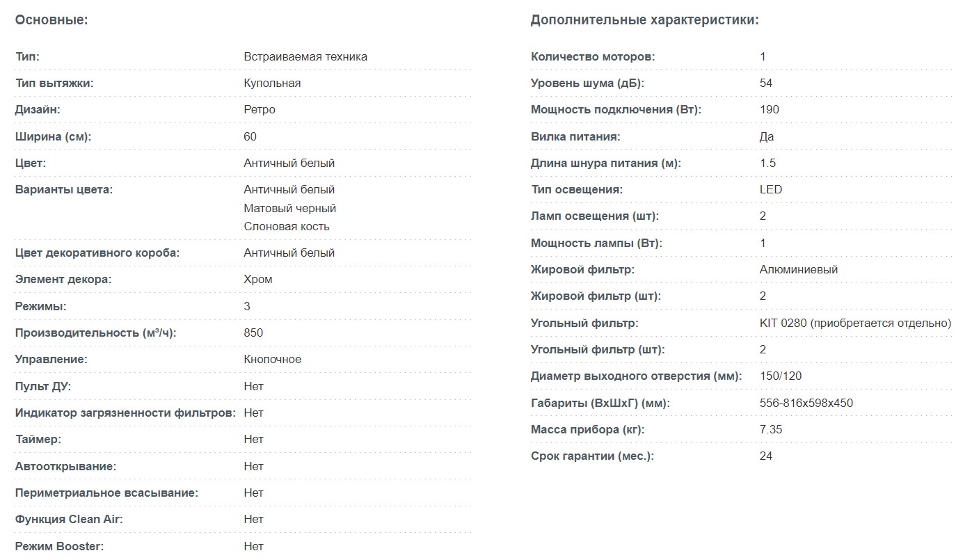Click the "Дополнительные характеристики:" heading

tap(644, 20)
